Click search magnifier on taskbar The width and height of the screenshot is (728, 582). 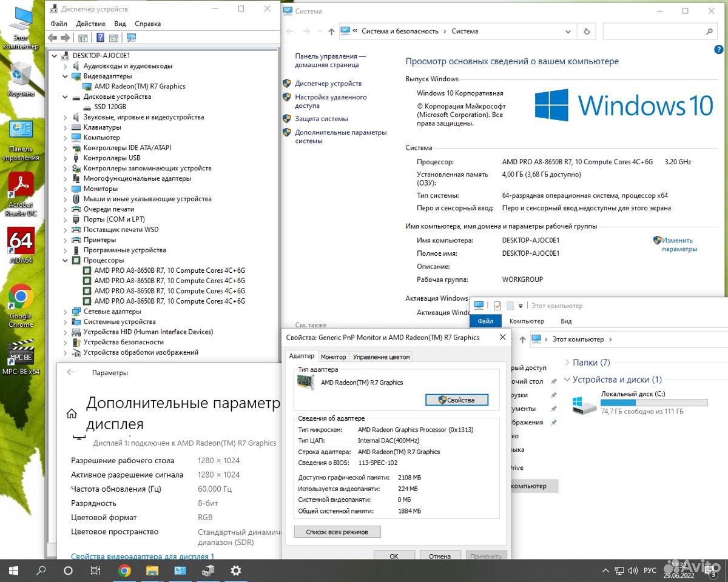41,570
